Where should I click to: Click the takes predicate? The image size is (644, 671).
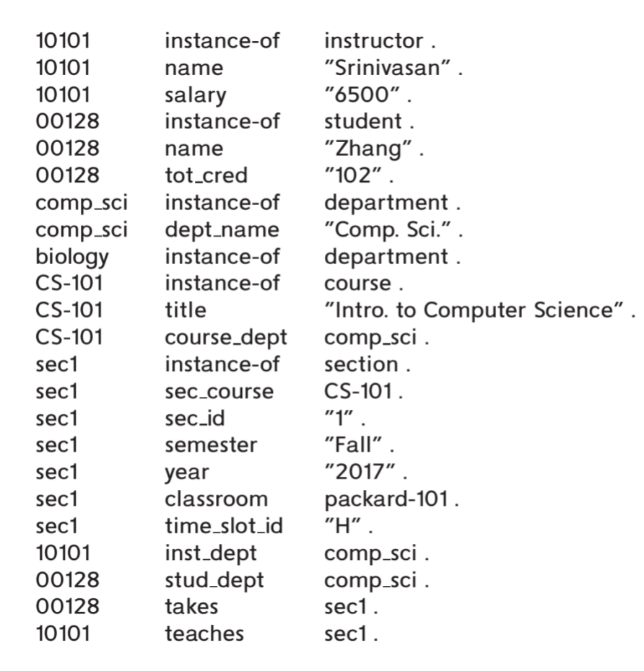tap(192, 608)
